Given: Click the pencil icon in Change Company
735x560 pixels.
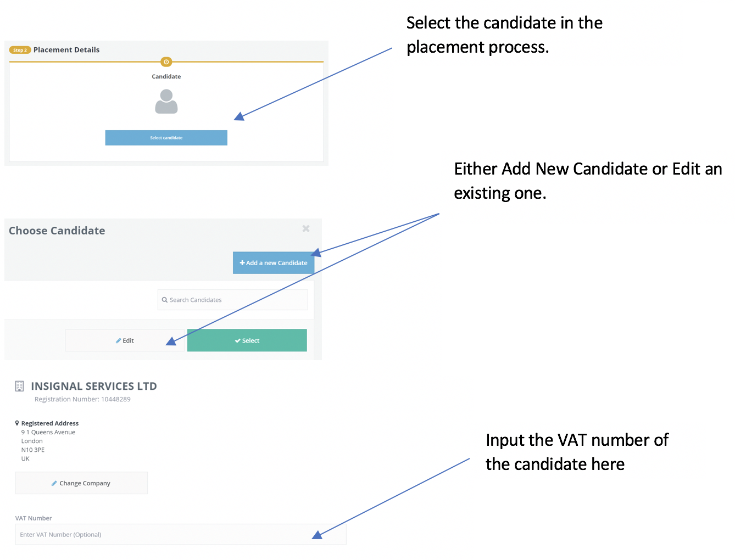Looking at the screenshot, I should [x=54, y=484].
